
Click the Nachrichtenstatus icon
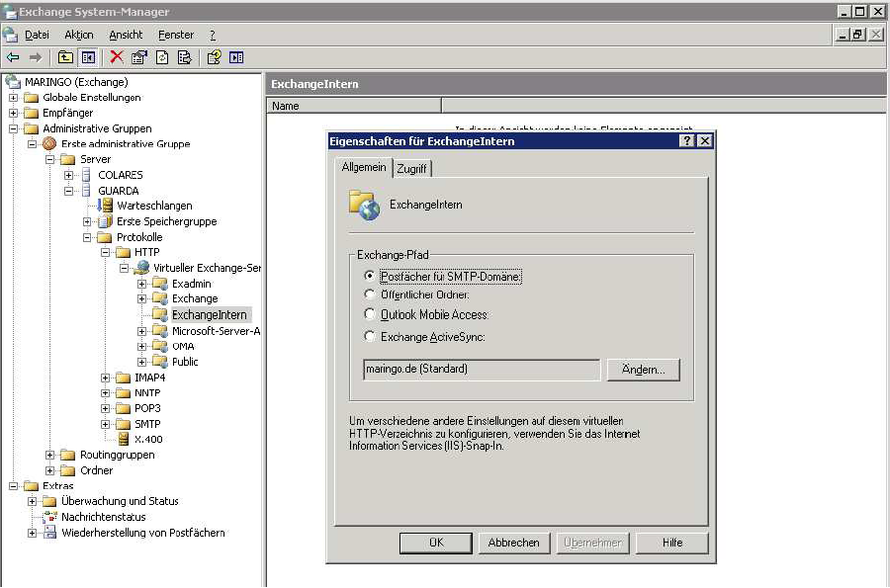click(50, 517)
